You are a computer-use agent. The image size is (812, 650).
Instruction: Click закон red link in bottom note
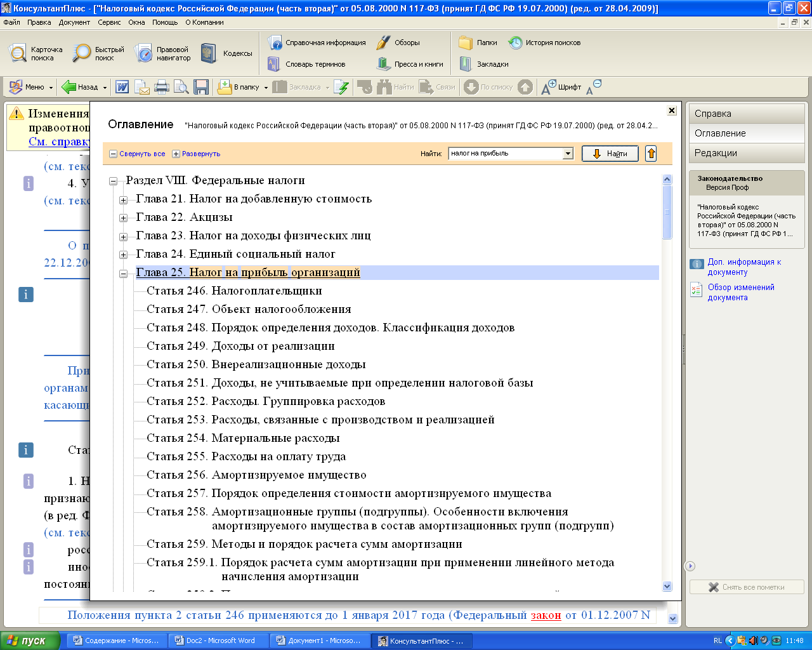[x=546, y=615]
